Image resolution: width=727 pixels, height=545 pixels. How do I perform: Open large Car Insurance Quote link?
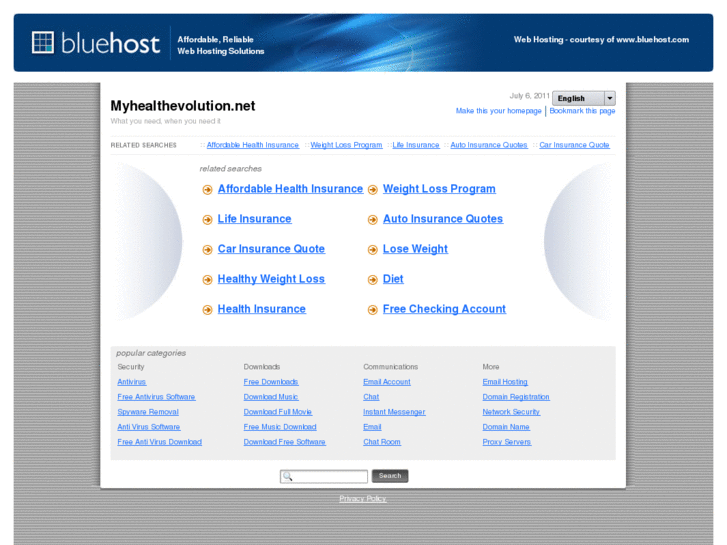pos(271,249)
